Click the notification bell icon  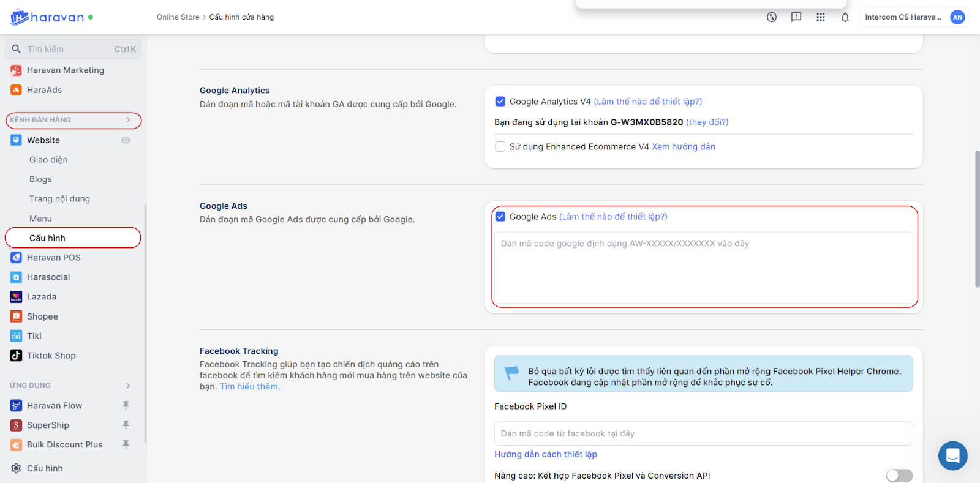[845, 17]
